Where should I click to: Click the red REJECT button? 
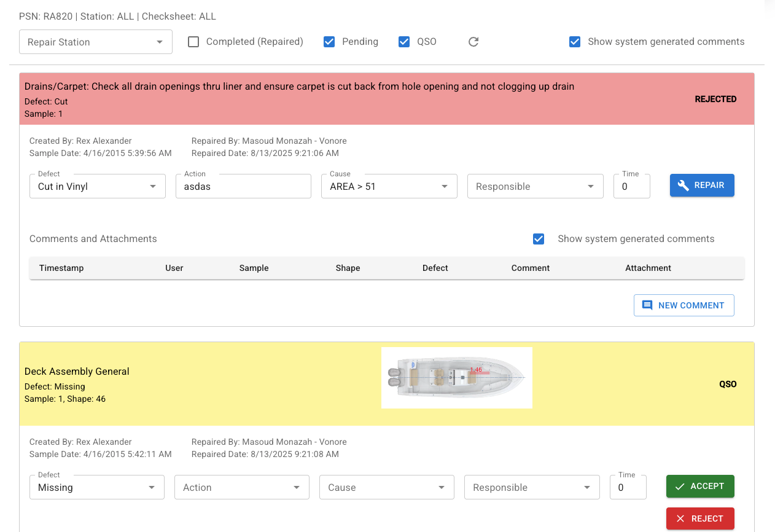click(700, 518)
